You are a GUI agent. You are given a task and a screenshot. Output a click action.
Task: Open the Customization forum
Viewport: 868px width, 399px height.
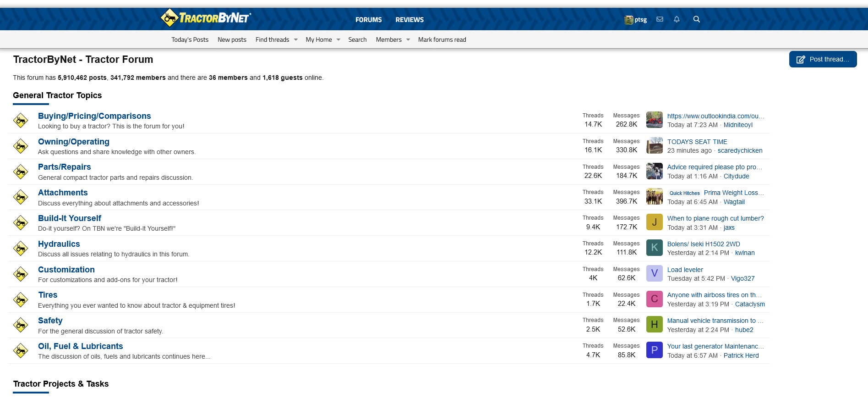pyautogui.click(x=66, y=270)
